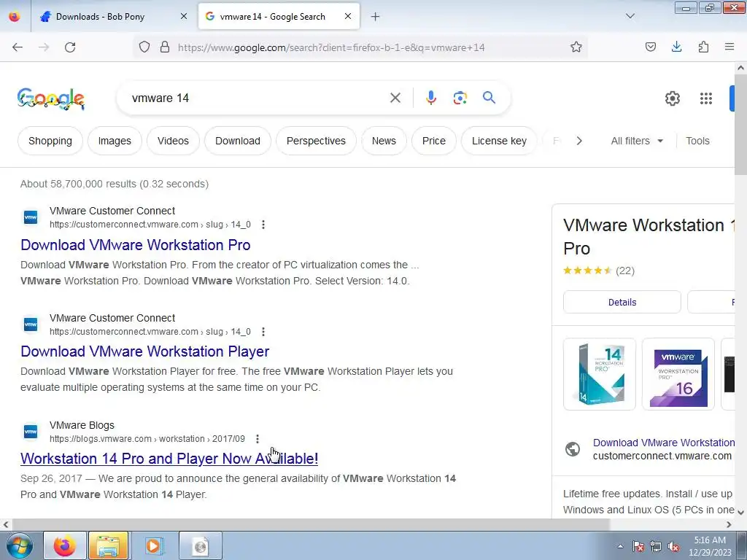Viewport: 747px width, 560px height.
Task: Open Workstation 14 Pro box thumbnail
Action: (x=600, y=374)
